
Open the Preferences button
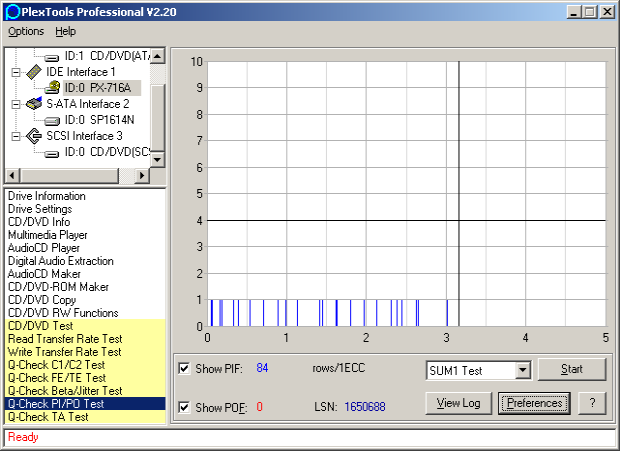(534, 403)
